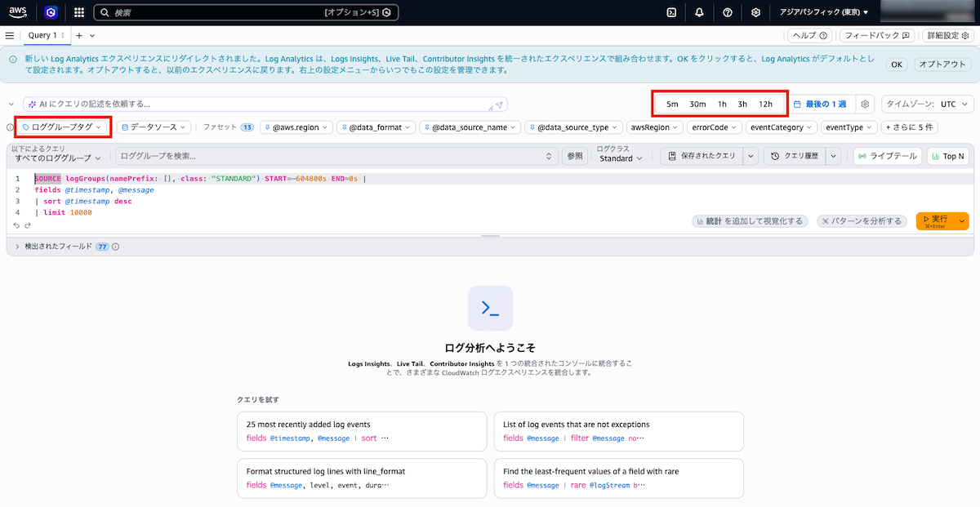Click OK on the Log Analytics banner
The height and width of the screenshot is (507, 980).
[897, 64]
